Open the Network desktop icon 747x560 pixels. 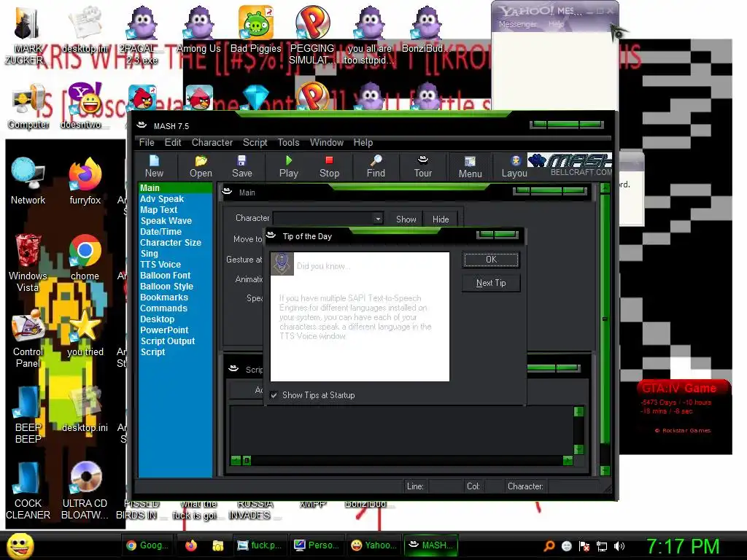(x=28, y=181)
